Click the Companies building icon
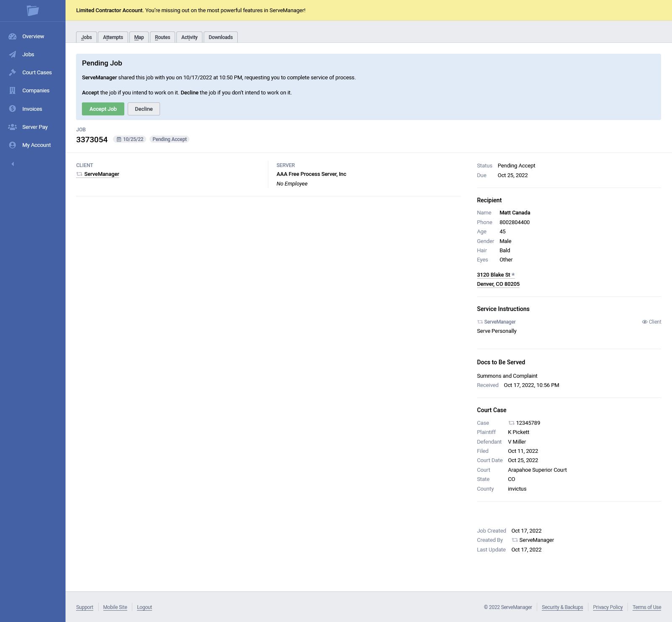This screenshot has height=622, width=672. point(13,91)
